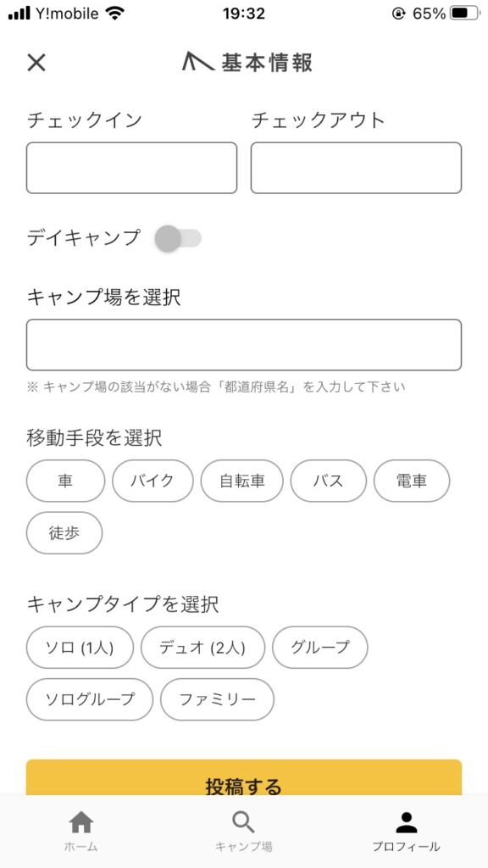Select ソログループ camp type
The image size is (488, 868).
(x=90, y=699)
